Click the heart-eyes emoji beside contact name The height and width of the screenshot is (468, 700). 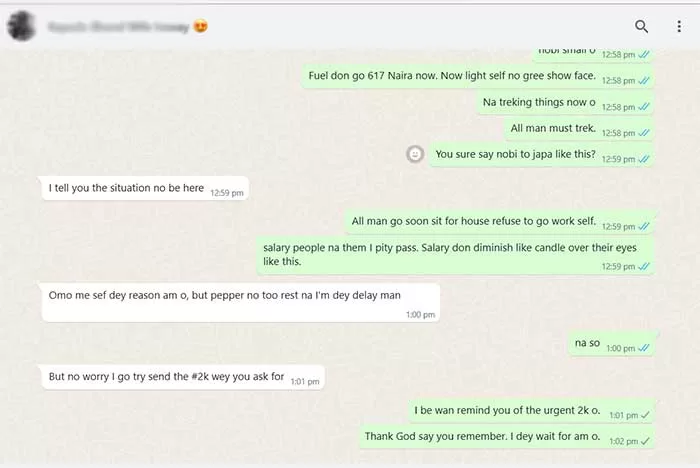[201, 27]
